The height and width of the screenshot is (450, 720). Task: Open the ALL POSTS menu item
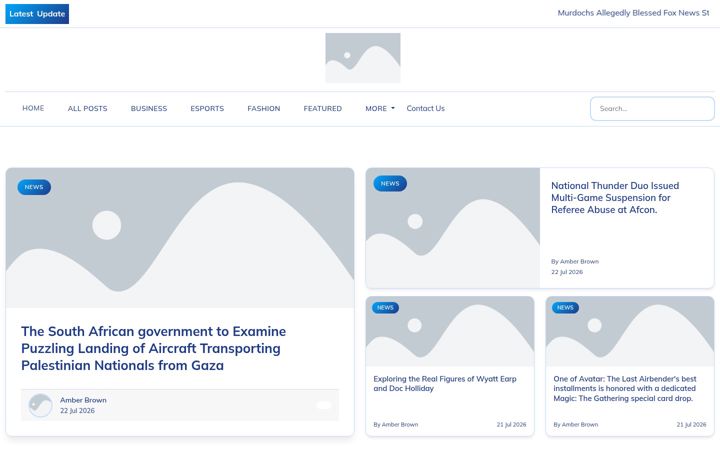click(87, 109)
